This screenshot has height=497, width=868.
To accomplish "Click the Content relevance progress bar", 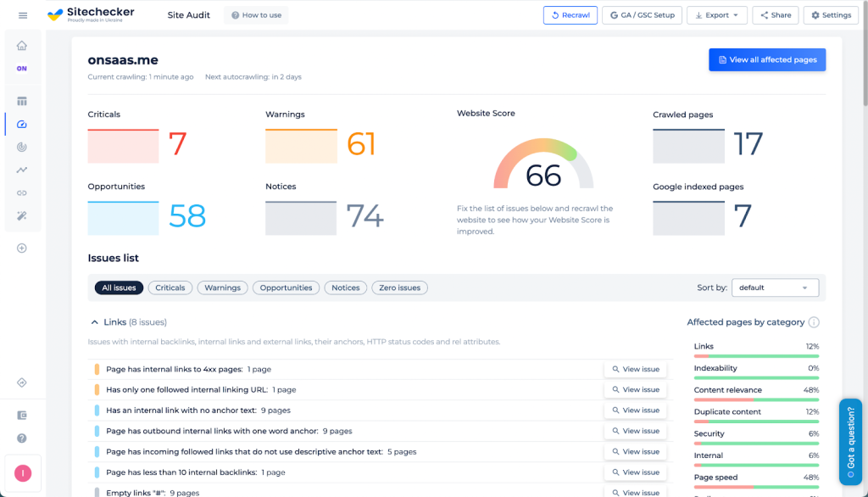I will (x=756, y=399).
